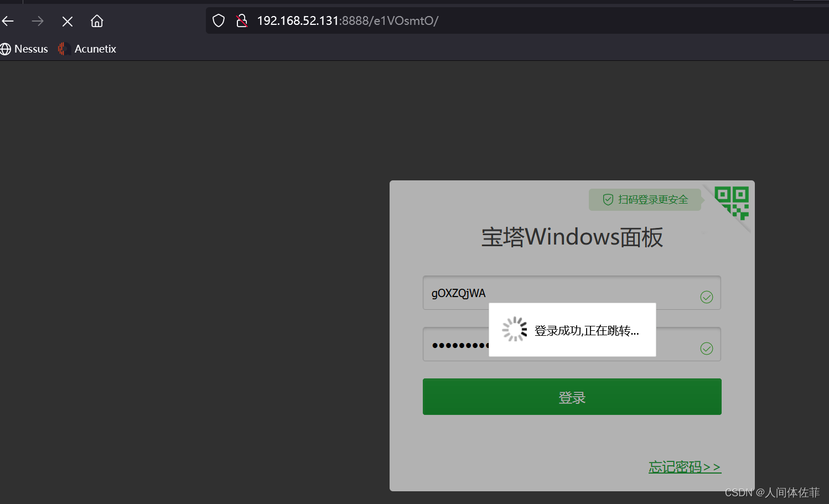Click the tracking protection shield icon
829x504 pixels.
[219, 21]
